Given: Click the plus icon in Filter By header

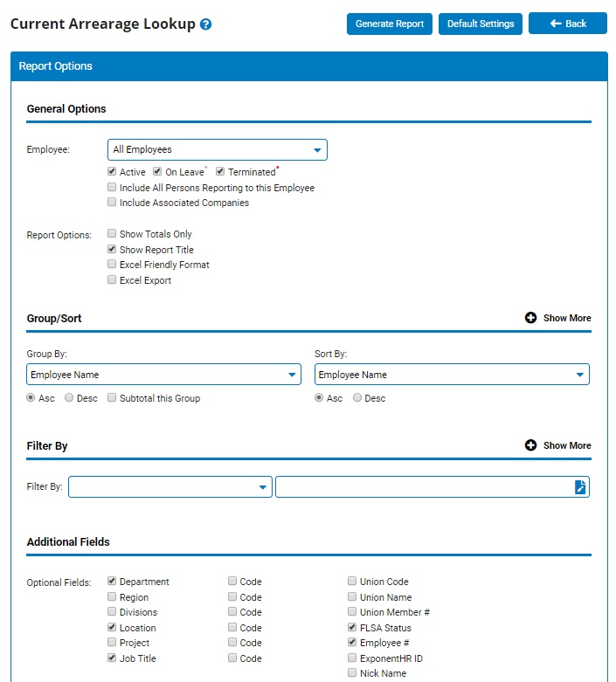Looking at the screenshot, I should (x=530, y=445).
